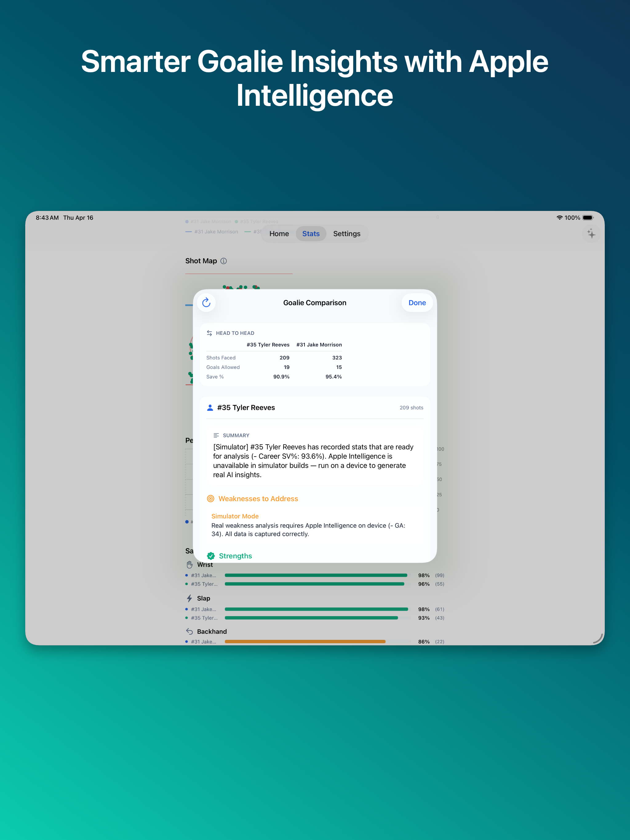The width and height of the screenshot is (630, 840).
Task: Click the "#35 Tyler..." label under Slap
Action: tap(205, 618)
